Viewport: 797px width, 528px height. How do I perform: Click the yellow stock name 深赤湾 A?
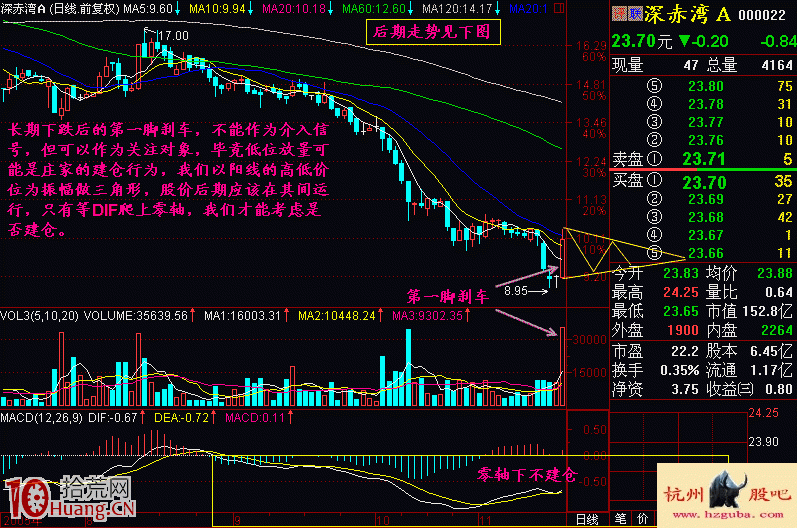click(x=688, y=15)
